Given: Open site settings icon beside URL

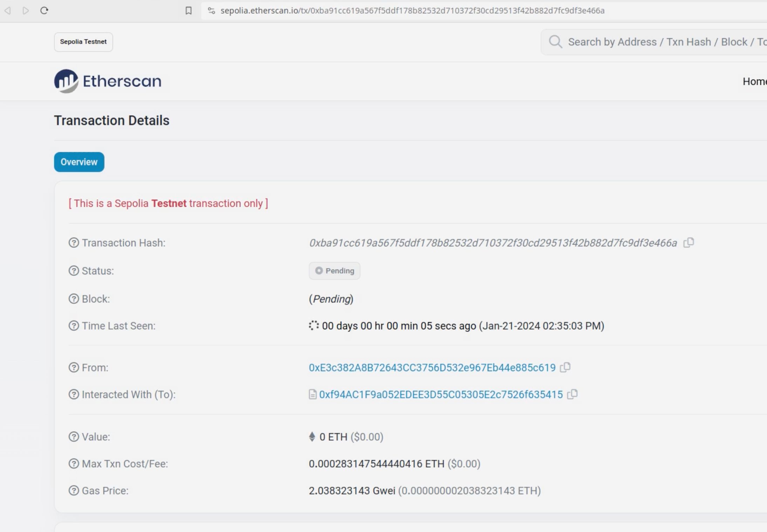Looking at the screenshot, I should 211,11.
